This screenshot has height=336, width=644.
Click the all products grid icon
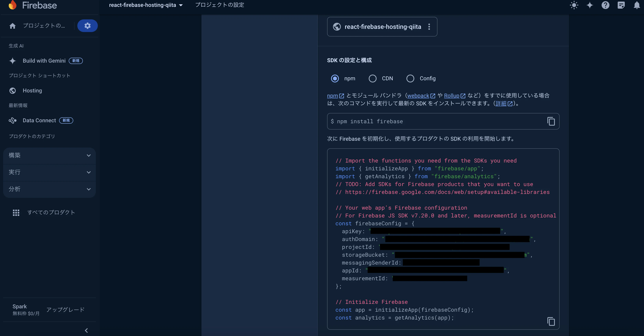point(16,213)
